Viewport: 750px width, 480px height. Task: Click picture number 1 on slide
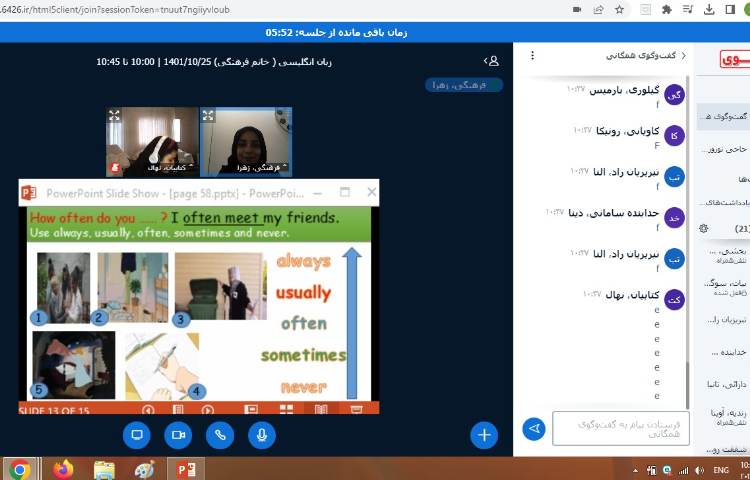click(63, 287)
